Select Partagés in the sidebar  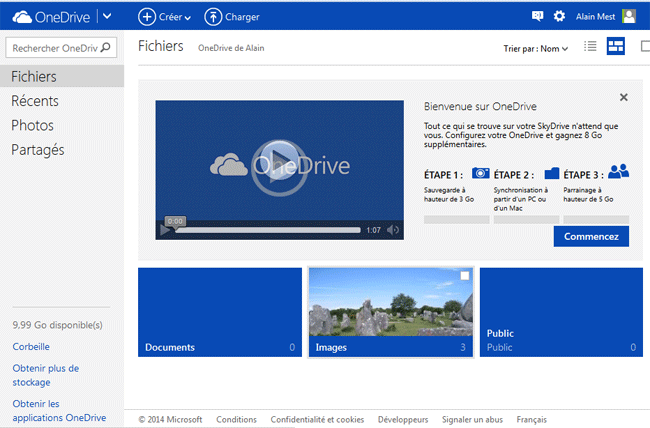pos(38,150)
